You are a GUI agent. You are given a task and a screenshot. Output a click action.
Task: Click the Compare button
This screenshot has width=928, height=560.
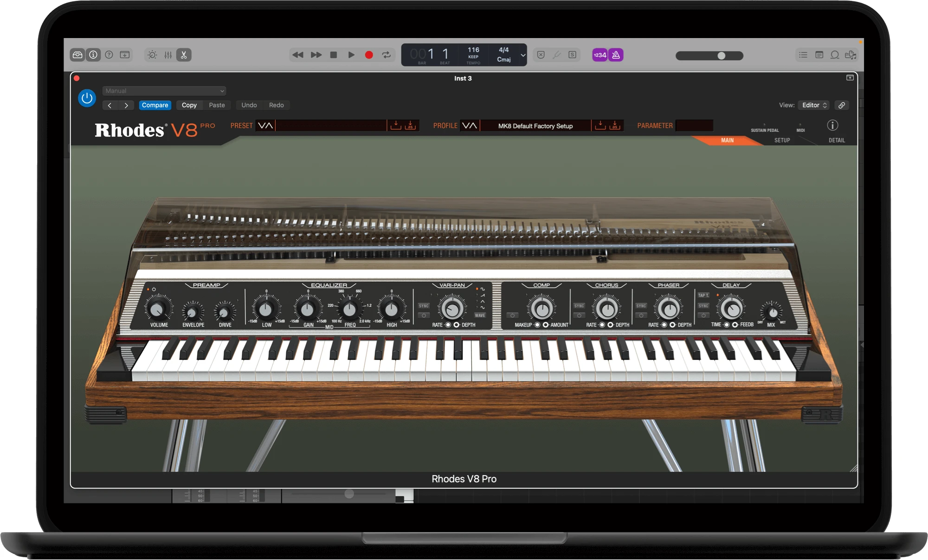click(x=155, y=105)
